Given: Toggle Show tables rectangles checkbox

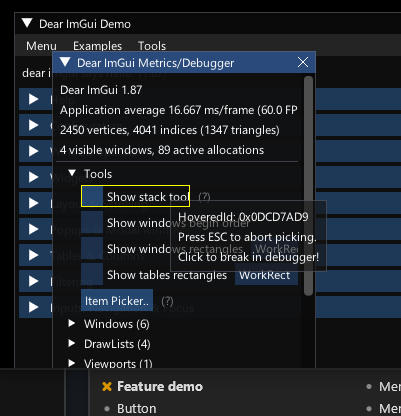Looking at the screenshot, I should tap(92, 274).
